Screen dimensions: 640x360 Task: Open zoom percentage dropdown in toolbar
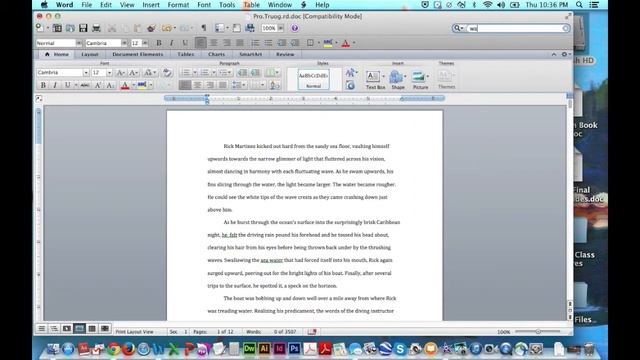point(280,28)
